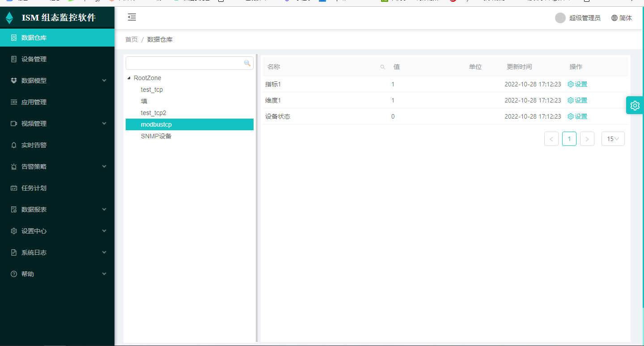Click 设置 link for 维度1

click(581, 100)
